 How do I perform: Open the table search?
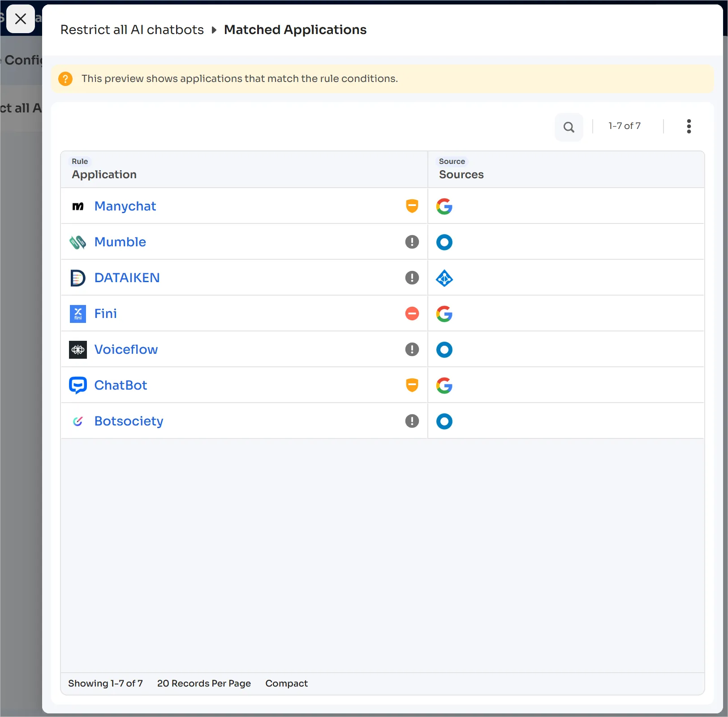click(569, 127)
